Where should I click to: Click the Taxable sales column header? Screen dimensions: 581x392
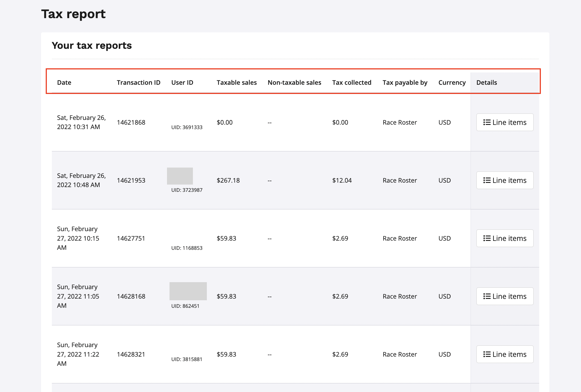(237, 83)
